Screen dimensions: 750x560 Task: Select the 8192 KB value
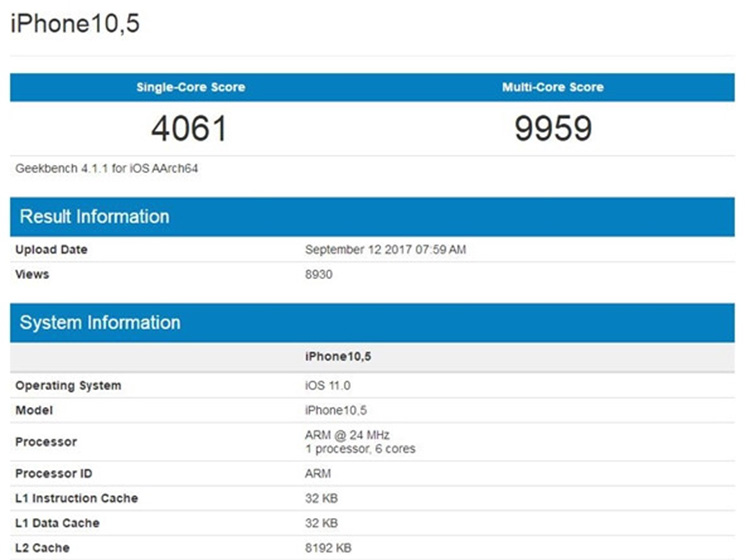[328, 548]
